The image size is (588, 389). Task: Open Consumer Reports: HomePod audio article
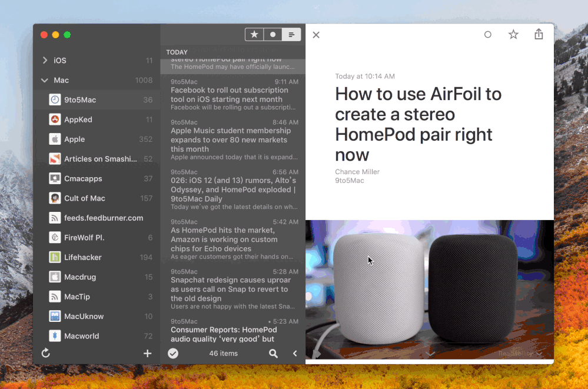[233, 330]
